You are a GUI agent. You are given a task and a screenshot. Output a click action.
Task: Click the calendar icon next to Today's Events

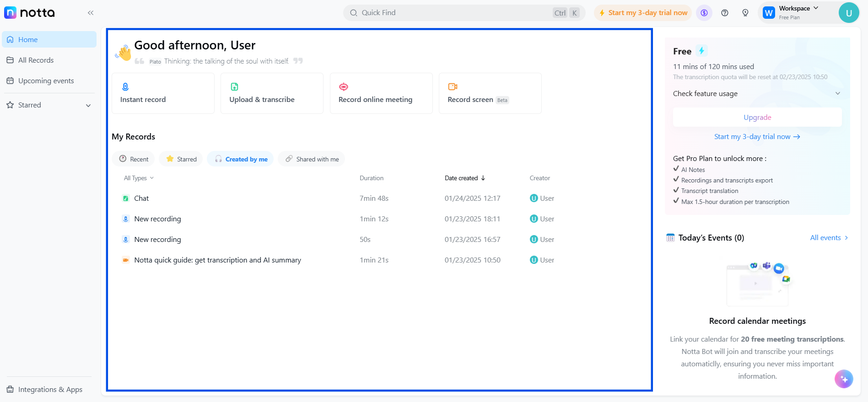click(670, 238)
